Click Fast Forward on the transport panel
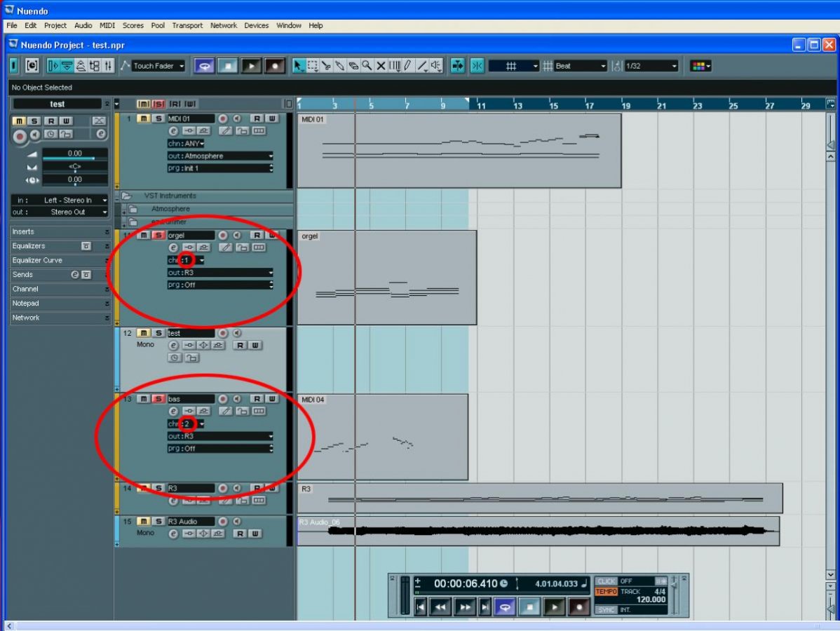840x631 pixels. point(464,607)
